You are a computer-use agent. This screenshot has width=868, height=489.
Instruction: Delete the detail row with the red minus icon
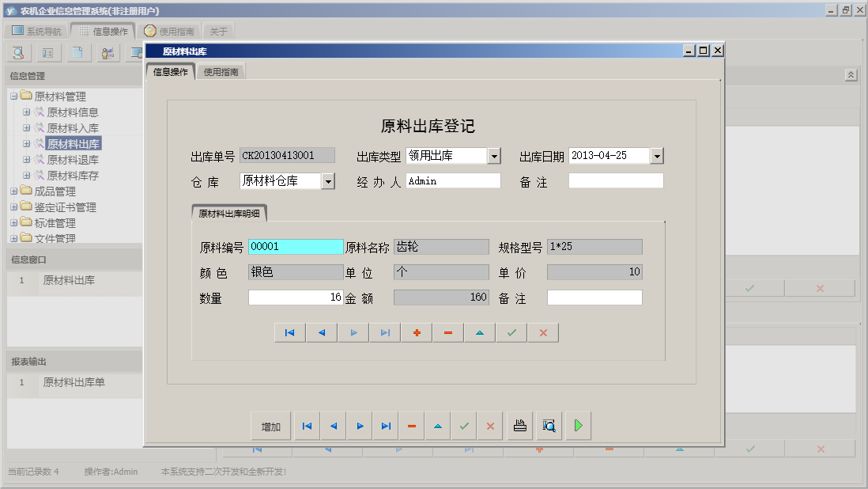(x=448, y=332)
